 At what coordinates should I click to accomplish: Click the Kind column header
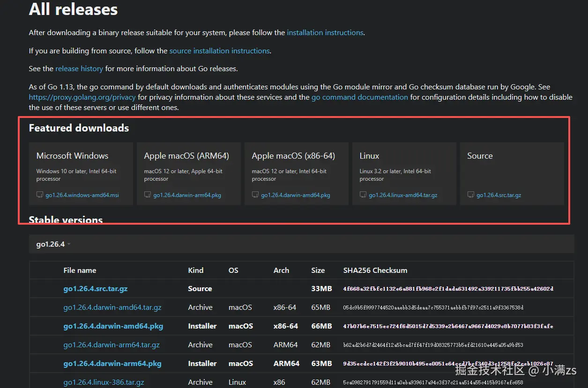point(196,271)
